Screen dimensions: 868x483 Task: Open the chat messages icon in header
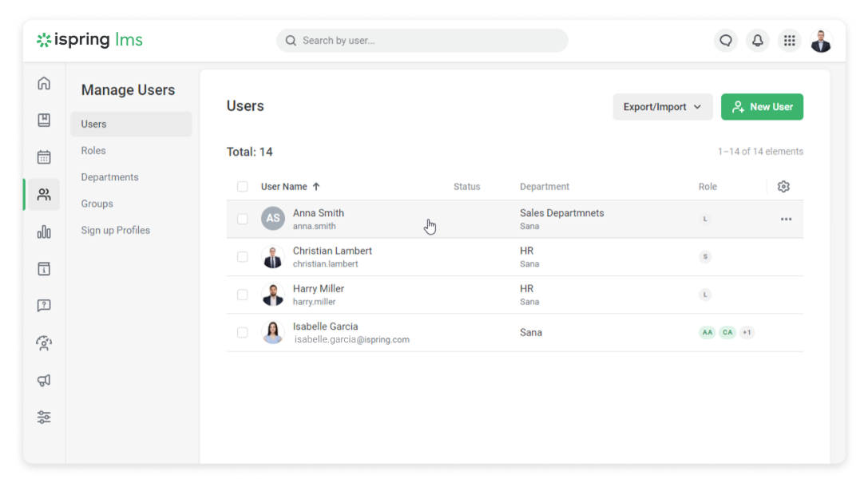pyautogui.click(x=725, y=41)
